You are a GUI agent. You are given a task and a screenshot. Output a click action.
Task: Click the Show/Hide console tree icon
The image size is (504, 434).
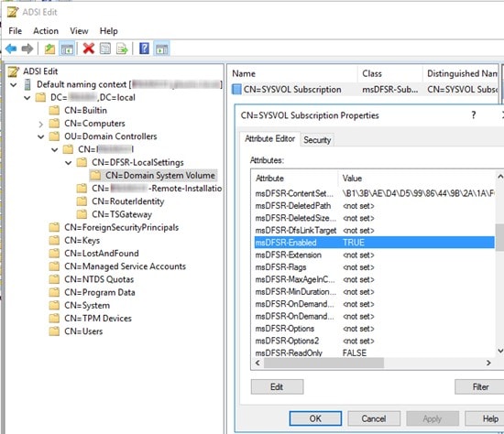point(67,49)
